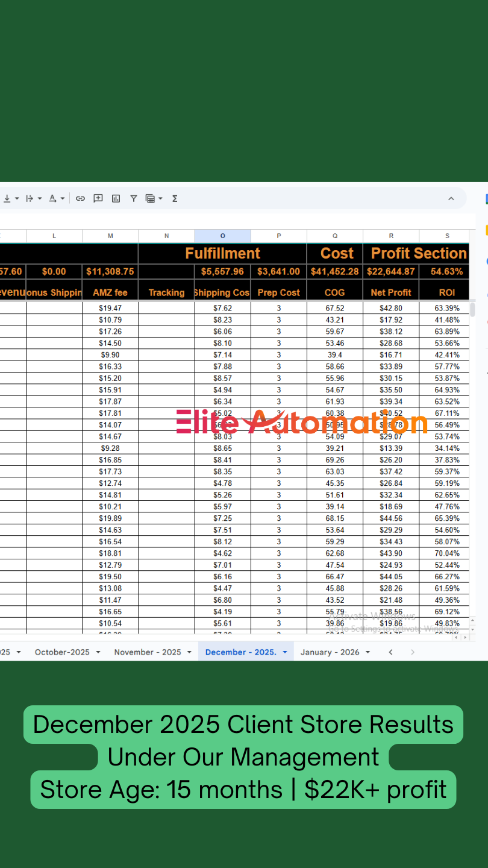Click the insert chart icon
The image size is (488, 868).
click(116, 198)
